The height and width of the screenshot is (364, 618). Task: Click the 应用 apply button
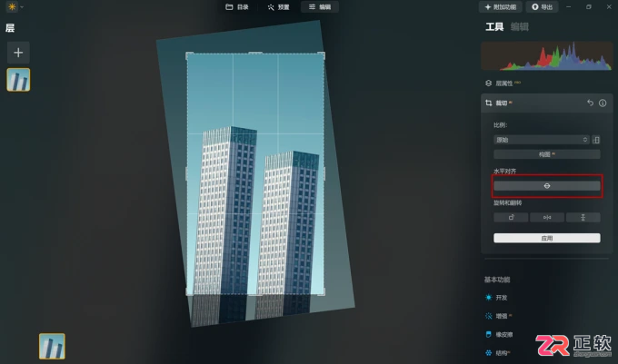[547, 238]
